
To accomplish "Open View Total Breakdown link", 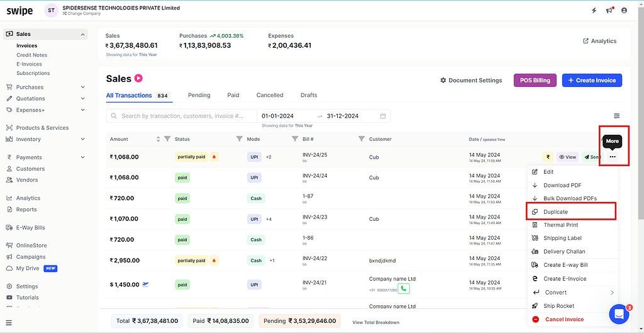I will (375, 322).
